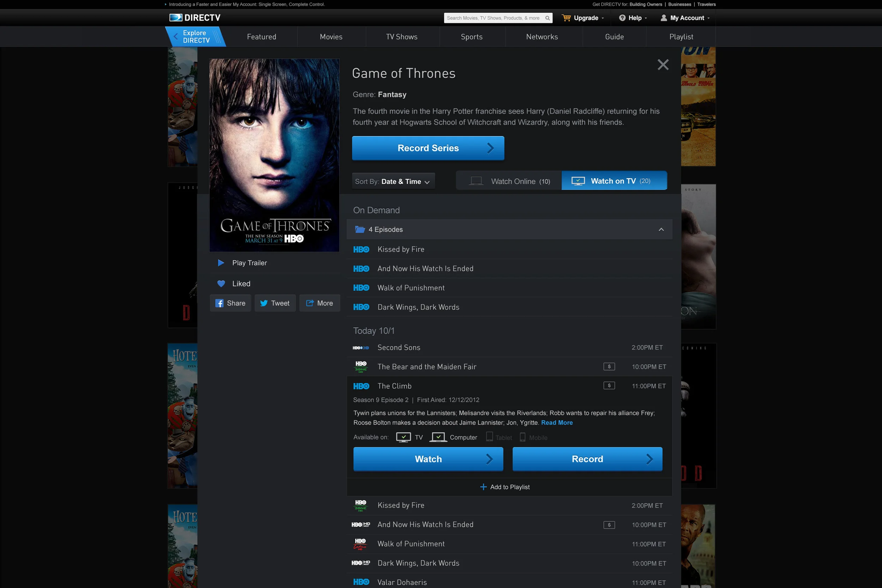Viewport: 882px width, 588px height.
Task: Switch to Watch Online toggle
Action: point(509,181)
